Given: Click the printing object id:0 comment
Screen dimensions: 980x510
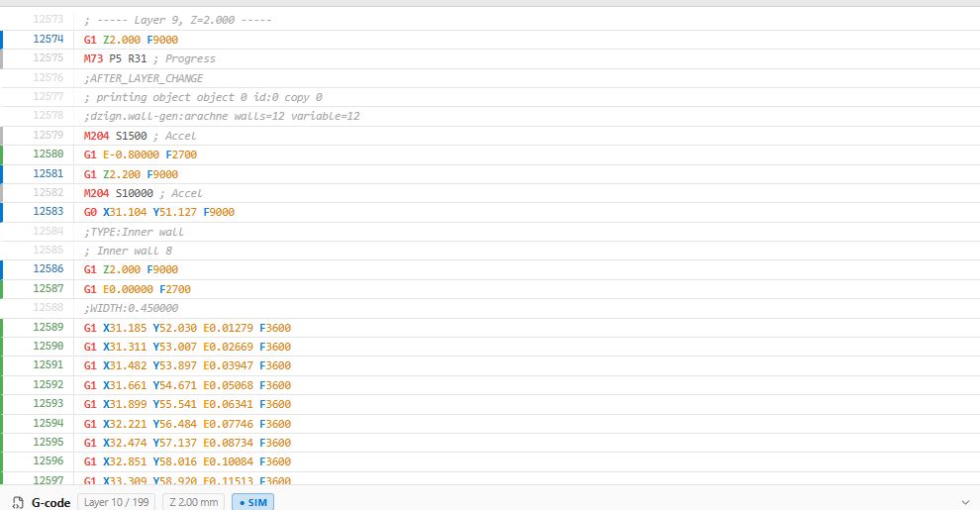Looking at the screenshot, I should 203,97.
